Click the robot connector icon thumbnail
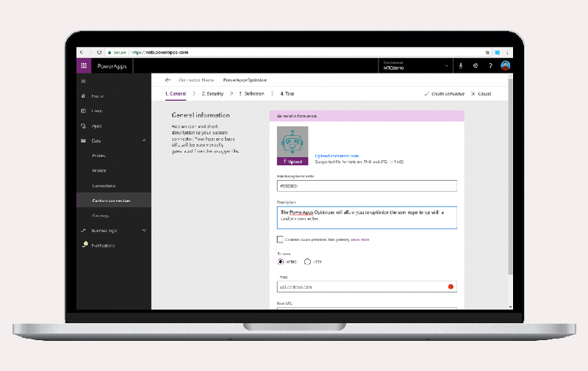This screenshot has width=588, height=371. pos(293,142)
